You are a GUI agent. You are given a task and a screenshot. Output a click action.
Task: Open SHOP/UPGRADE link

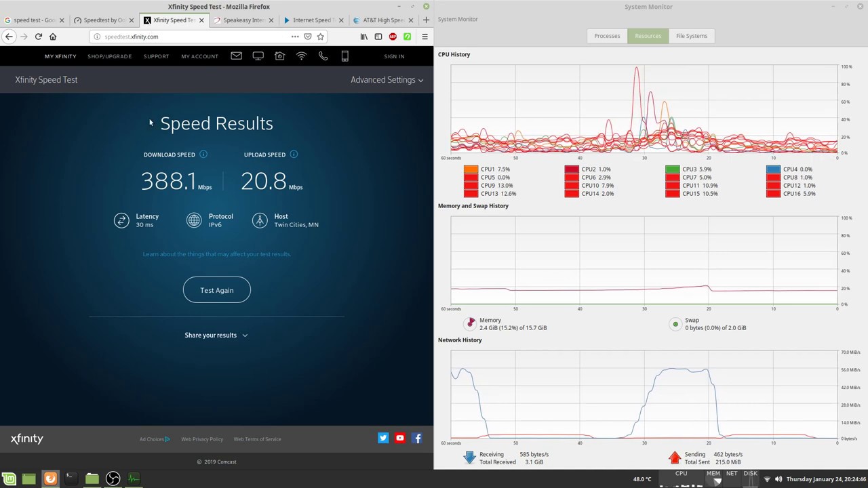point(110,56)
